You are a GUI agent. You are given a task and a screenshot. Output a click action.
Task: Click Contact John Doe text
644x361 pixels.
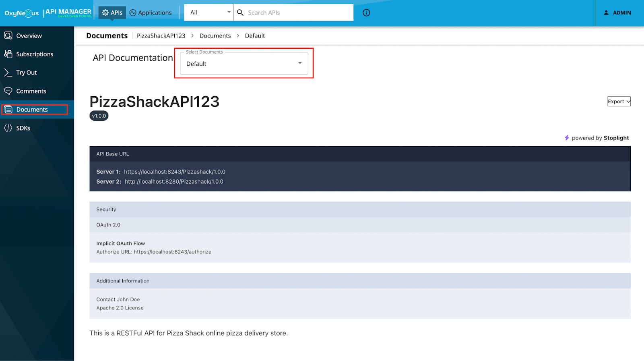click(118, 299)
